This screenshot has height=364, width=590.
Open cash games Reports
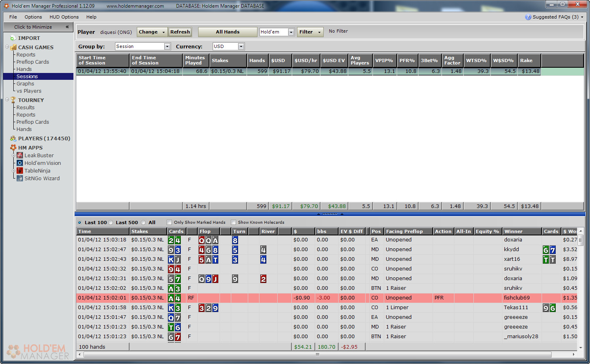click(26, 54)
